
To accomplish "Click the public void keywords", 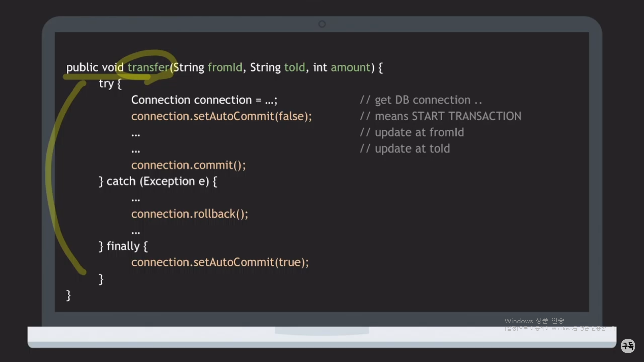I will tap(95, 67).
